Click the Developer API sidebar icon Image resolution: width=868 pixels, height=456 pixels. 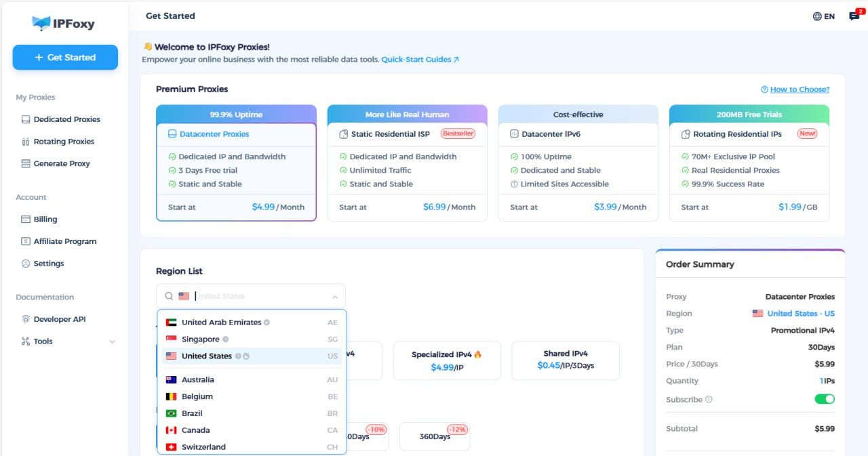coord(26,319)
